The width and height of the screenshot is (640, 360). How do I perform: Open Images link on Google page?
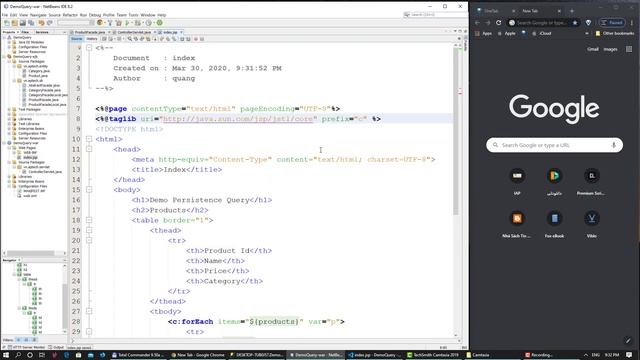[610, 49]
